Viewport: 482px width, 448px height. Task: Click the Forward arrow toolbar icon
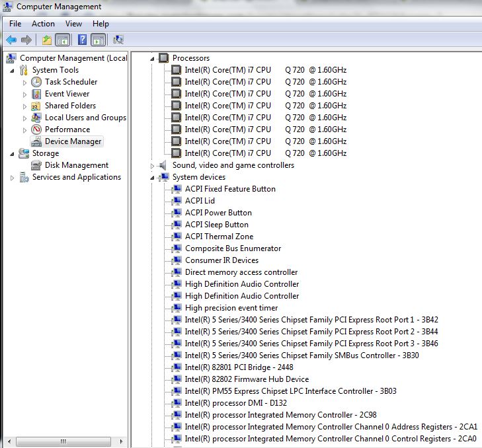click(26, 40)
